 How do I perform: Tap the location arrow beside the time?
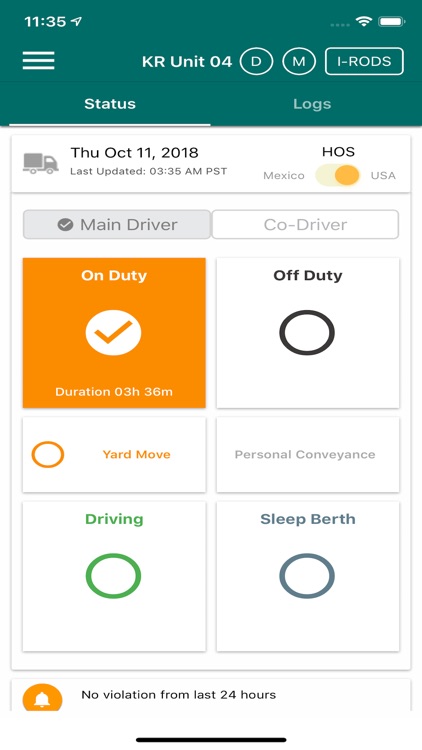click(x=77, y=22)
